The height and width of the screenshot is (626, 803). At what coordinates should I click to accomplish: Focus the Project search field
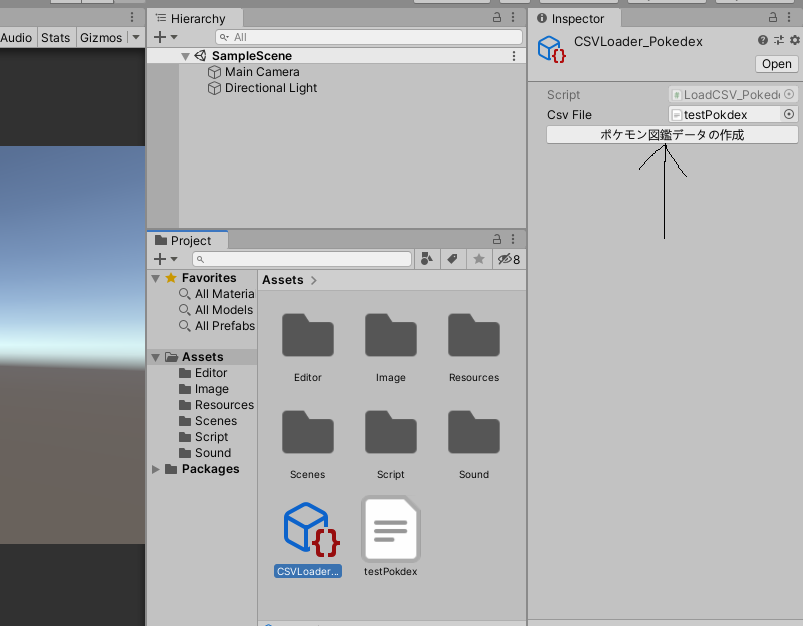click(302, 259)
